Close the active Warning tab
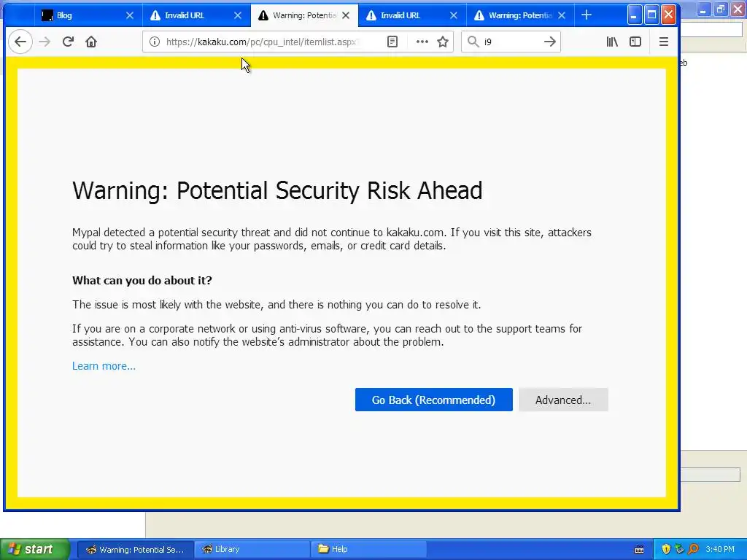 (346, 15)
